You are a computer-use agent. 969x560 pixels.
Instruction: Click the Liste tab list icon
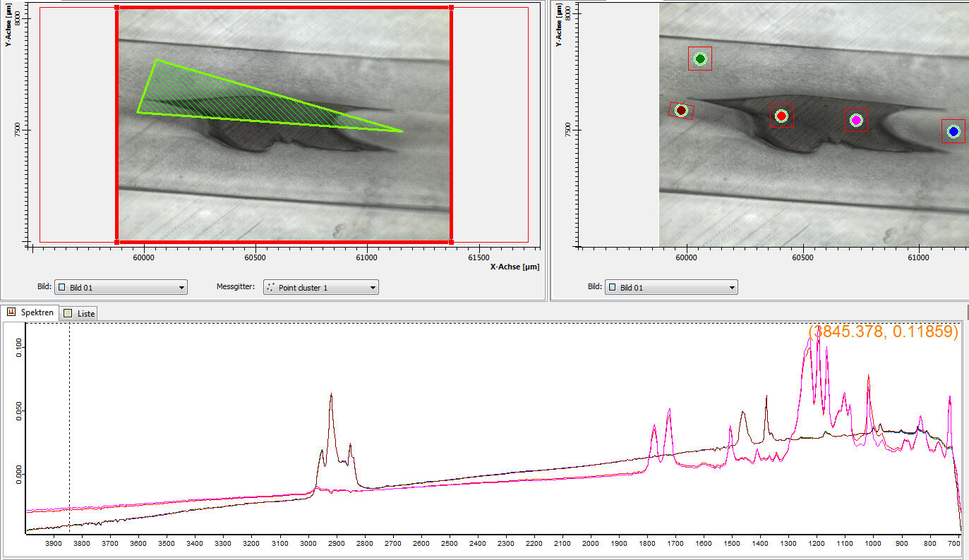click(68, 312)
